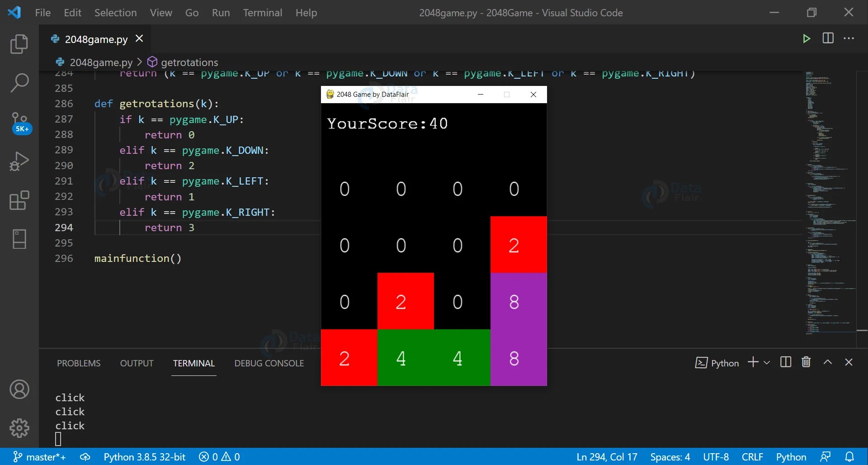Open the Manage settings gear
The image size is (868, 465).
(x=19, y=428)
